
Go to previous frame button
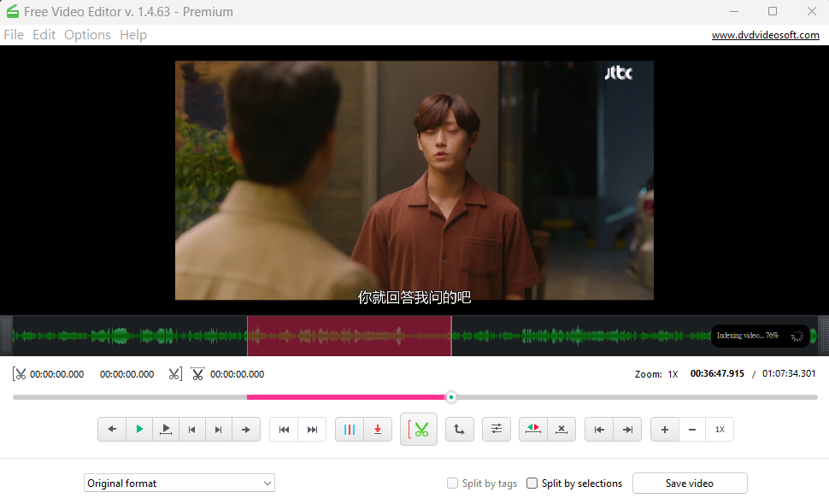pyautogui.click(x=192, y=429)
